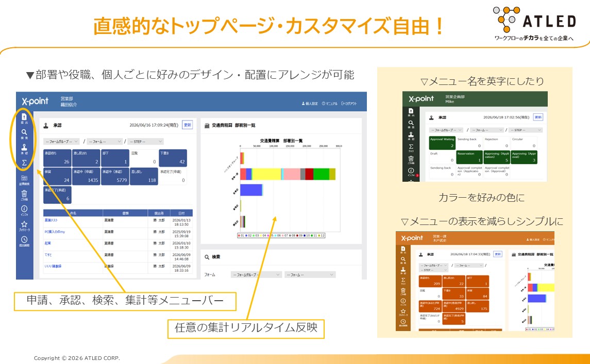Screen dimensions: 590x364
Task: Click the blue tile showing count 118
Action: [144, 177]
